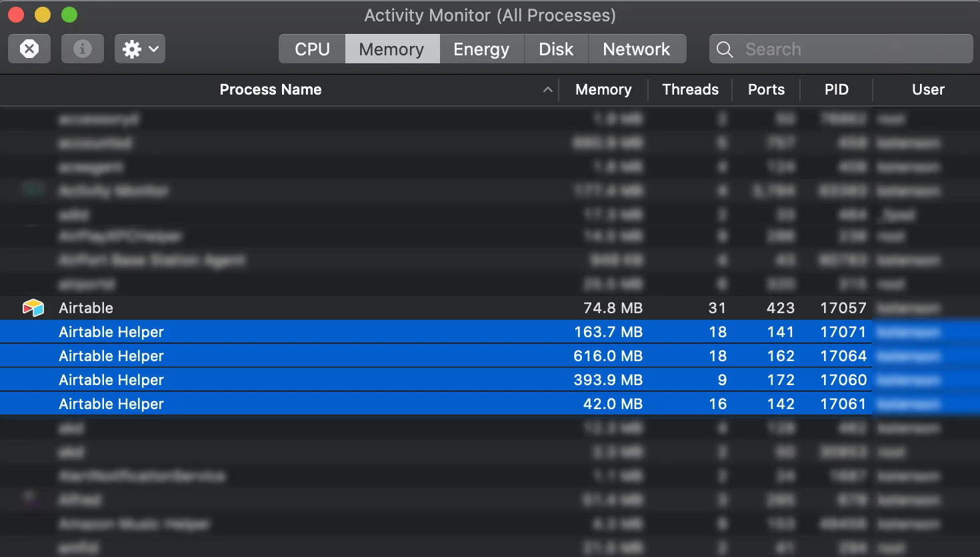This screenshot has width=980, height=557.
Task: Click PID 17060 cell
Action: point(843,380)
